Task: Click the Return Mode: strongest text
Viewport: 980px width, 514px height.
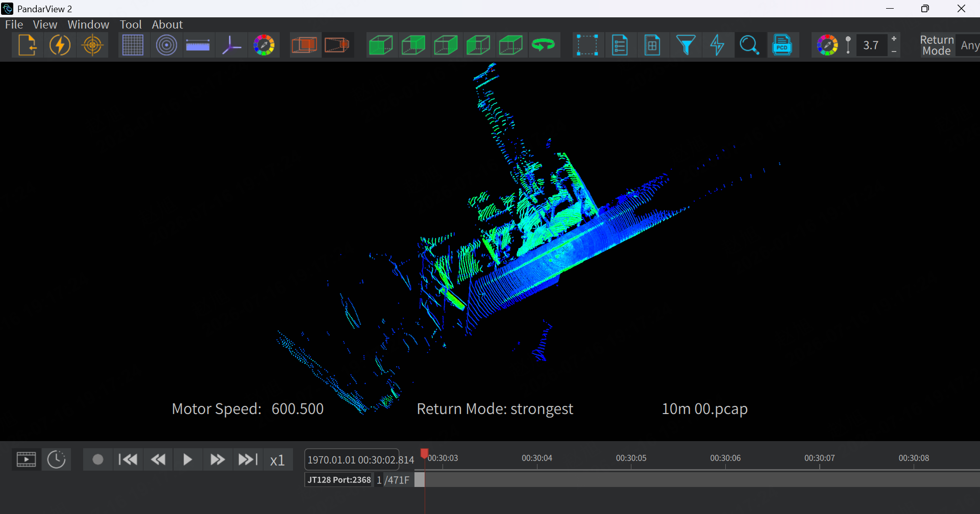Action: point(495,409)
